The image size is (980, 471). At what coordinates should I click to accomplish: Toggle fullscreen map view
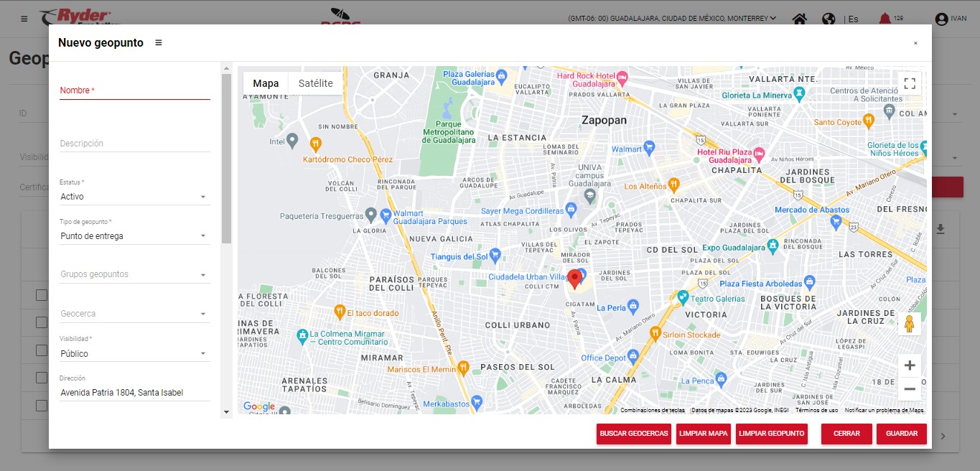910,83
